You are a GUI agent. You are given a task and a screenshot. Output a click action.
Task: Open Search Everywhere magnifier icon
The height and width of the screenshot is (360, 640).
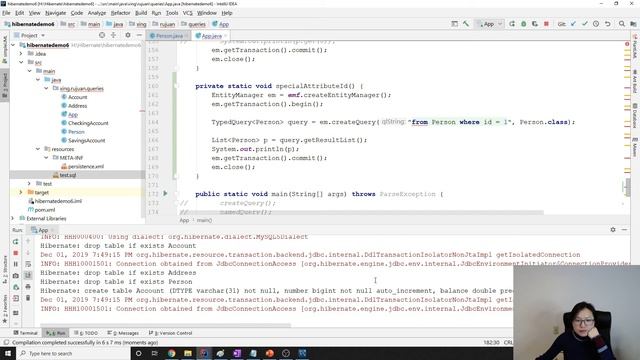622,24
